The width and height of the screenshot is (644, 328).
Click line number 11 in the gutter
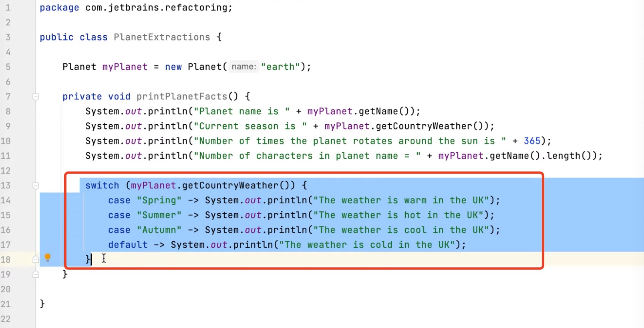coord(6,156)
